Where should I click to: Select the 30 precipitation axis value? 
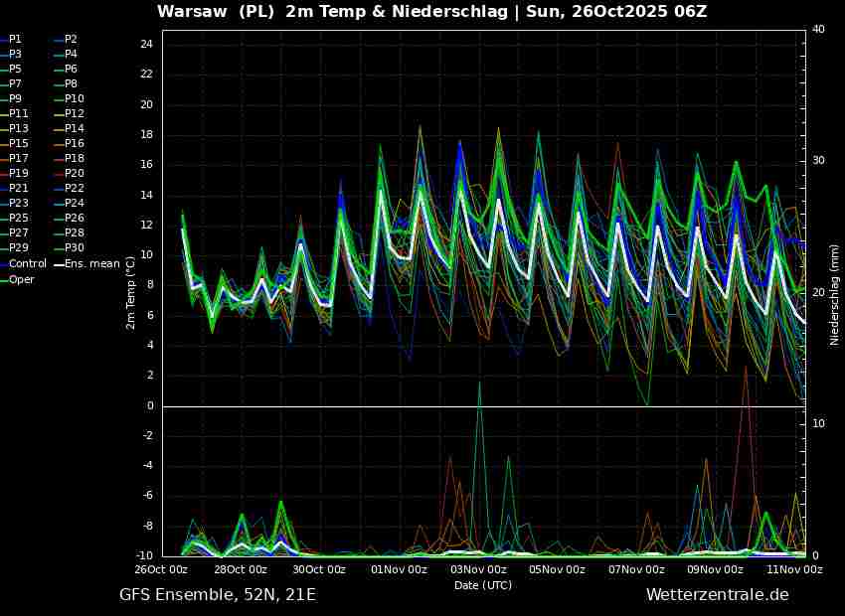pos(818,161)
